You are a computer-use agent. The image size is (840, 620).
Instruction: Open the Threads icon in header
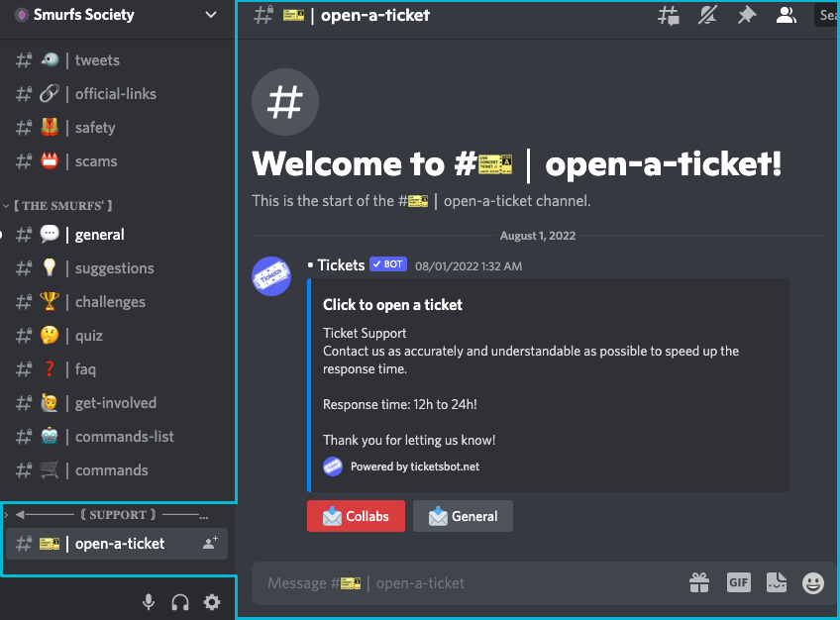tap(670, 15)
